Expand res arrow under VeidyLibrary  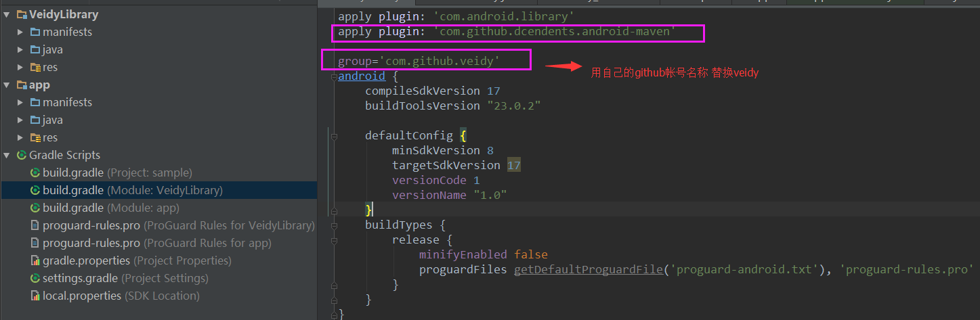click(x=20, y=67)
